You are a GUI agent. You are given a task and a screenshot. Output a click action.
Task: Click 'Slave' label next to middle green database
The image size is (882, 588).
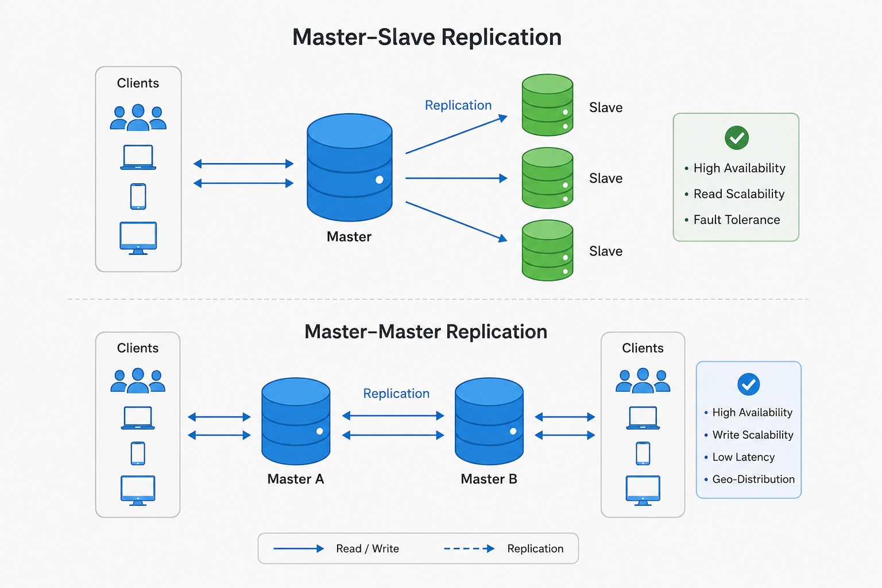pos(606,179)
